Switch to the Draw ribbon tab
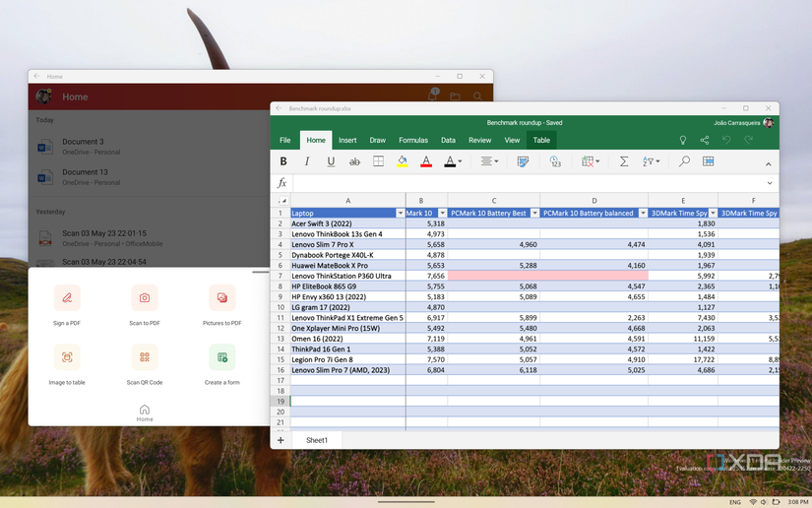The image size is (812, 508). 378,141
